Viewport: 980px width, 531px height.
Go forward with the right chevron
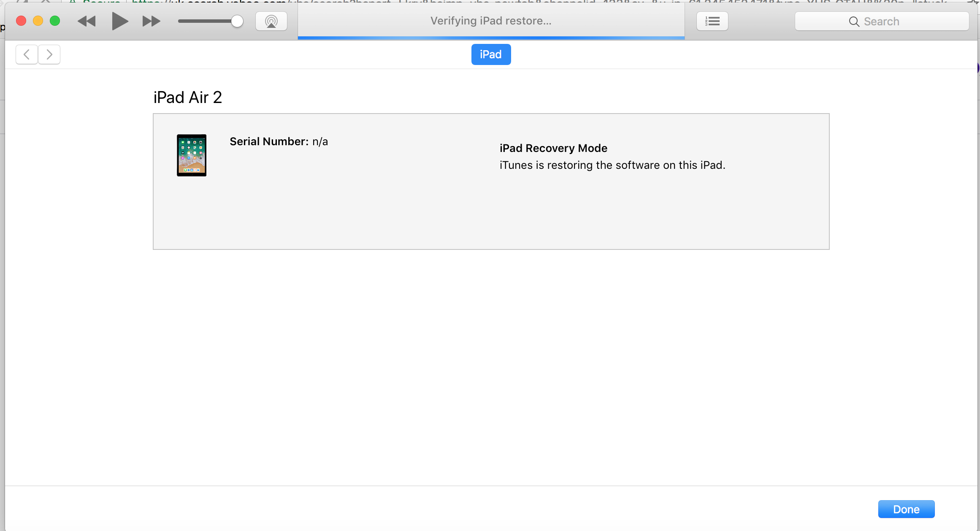pyautogui.click(x=49, y=54)
